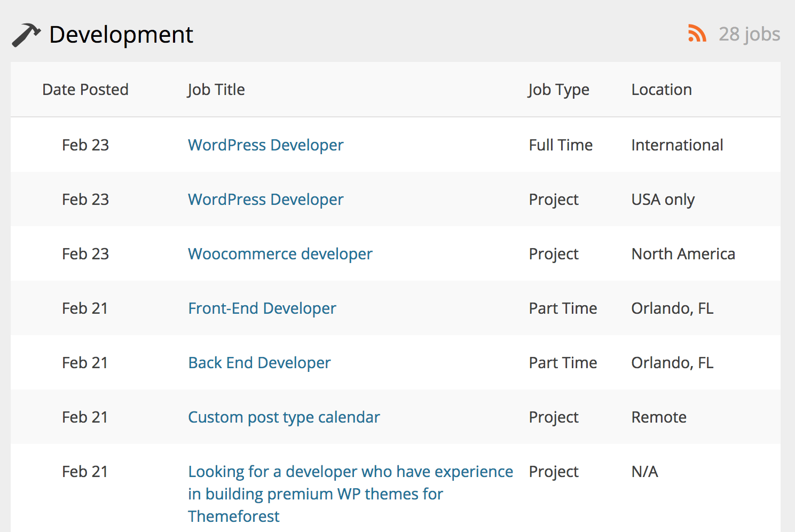Click the Feb 23 date on the first row
The height and width of the screenshot is (532, 795).
(85, 145)
